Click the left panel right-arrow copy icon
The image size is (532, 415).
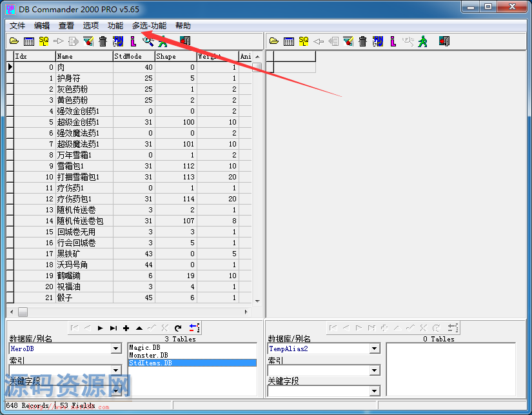(58, 41)
